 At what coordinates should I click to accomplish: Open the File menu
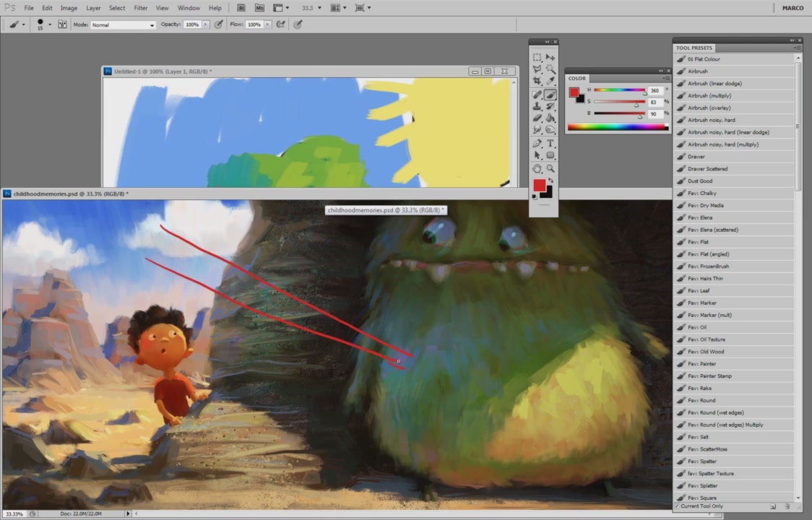coord(29,8)
